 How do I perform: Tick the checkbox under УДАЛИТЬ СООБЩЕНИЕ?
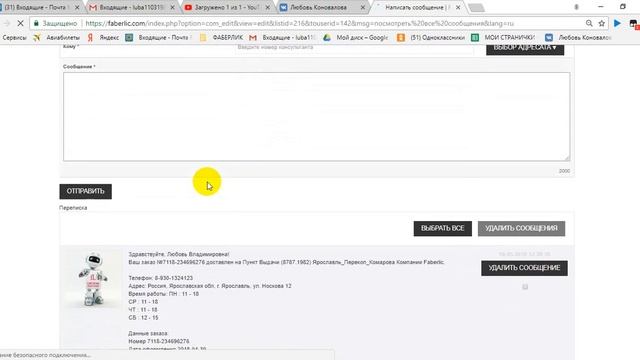pos(525,287)
